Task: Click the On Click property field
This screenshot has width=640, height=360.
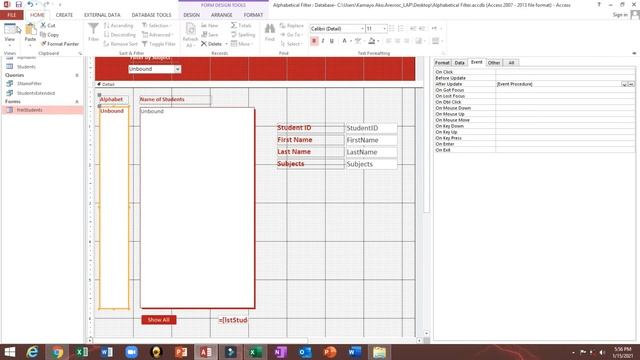Action: coord(565,72)
